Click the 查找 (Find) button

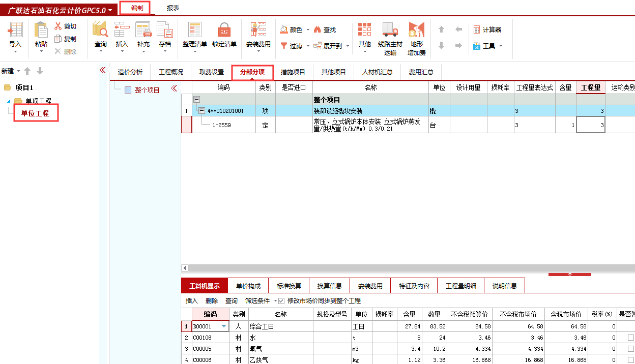(x=330, y=29)
